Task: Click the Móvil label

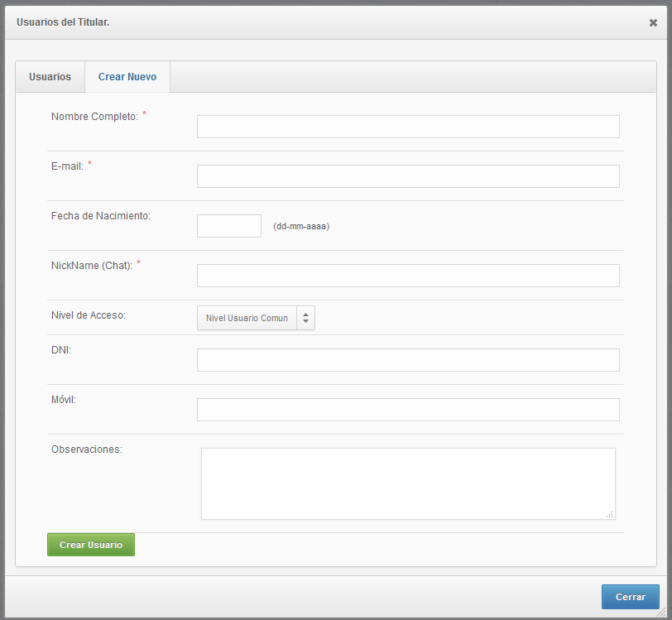Action: coord(64,400)
